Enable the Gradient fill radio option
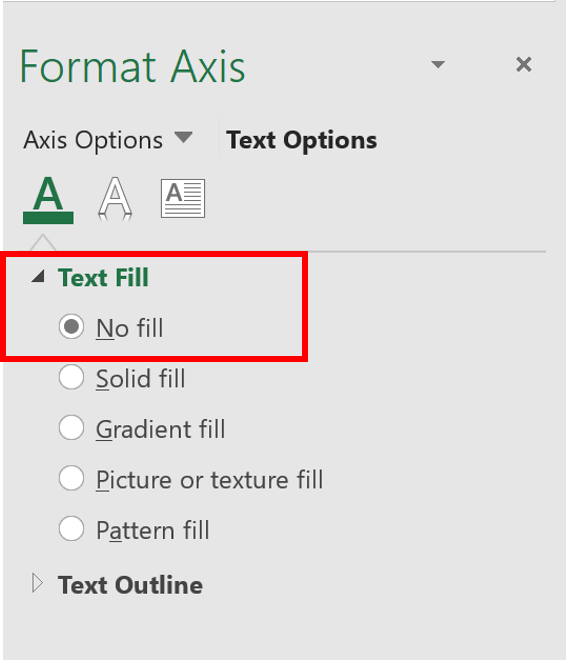The height and width of the screenshot is (660, 566). click(x=71, y=428)
